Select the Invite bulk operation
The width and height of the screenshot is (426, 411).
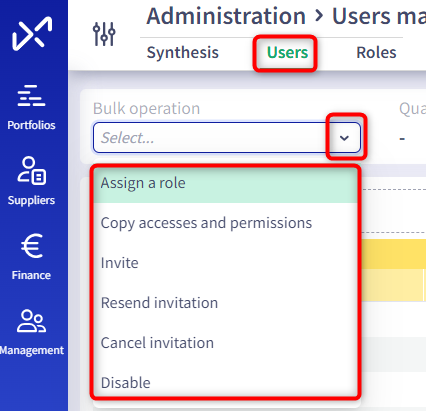click(x=225, y=263)
